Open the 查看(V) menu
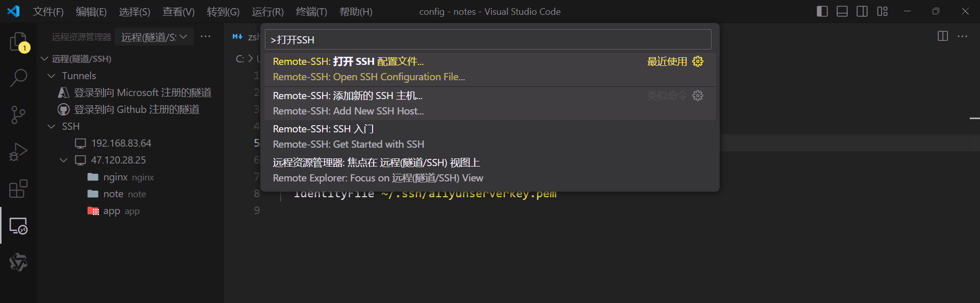The width and height of the screenshot is (980, 303). 179,11
